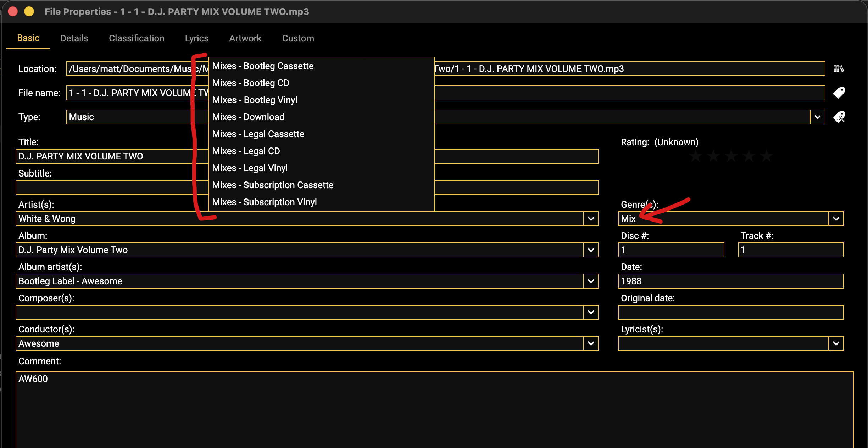Select Mixes - Download from suggestions
Screen dimensions: 868x448
[x=321, y=117]
